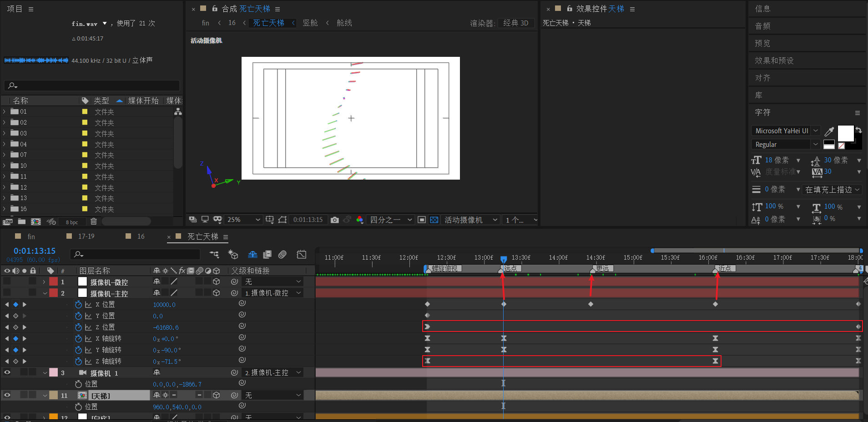Open the 活动摄像机 3D view dropdown

point(471,220)
